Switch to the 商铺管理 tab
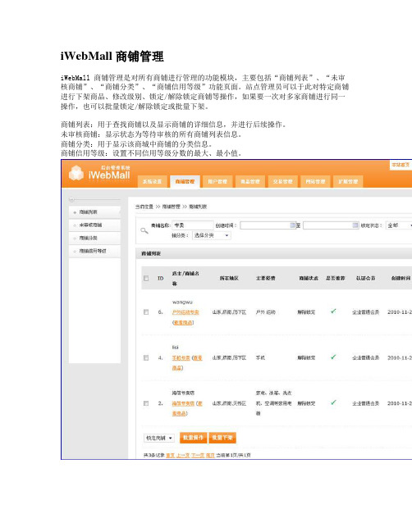This screenshot has width=412, height=532. (185, 181)
